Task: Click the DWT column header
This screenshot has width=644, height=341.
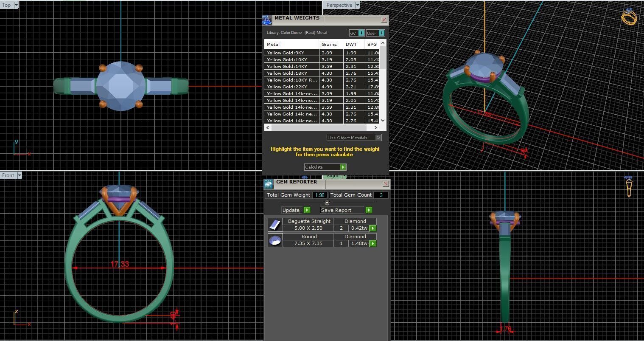Action: point(354,44)
